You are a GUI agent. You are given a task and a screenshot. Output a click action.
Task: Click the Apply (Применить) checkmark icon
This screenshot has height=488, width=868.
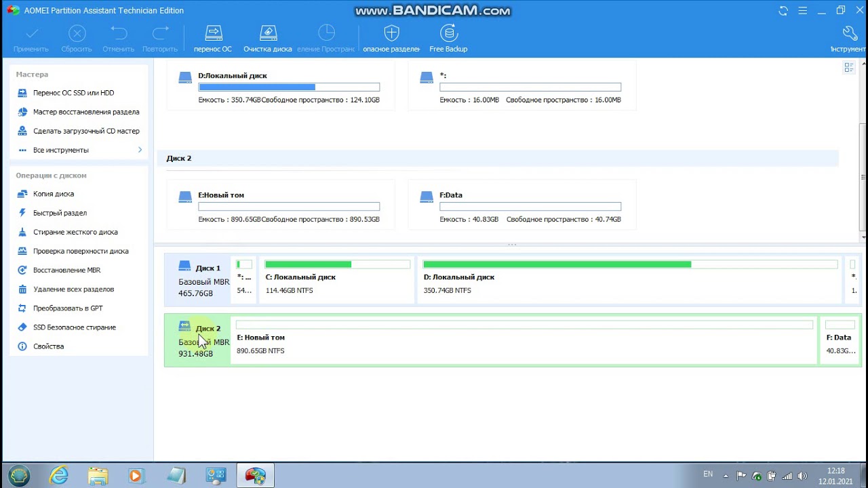coord(31,33)
